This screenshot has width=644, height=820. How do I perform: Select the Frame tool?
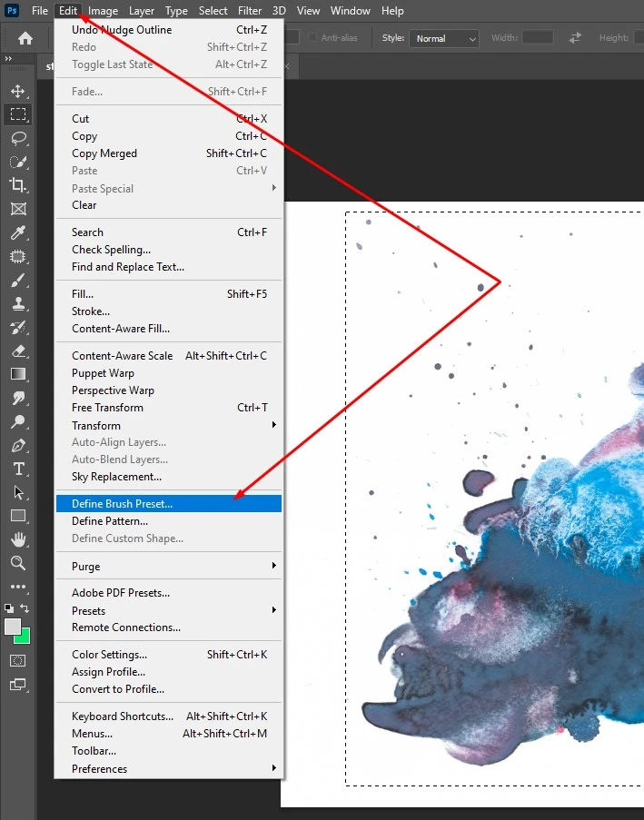pyautogui.click(x=18, y=209)
